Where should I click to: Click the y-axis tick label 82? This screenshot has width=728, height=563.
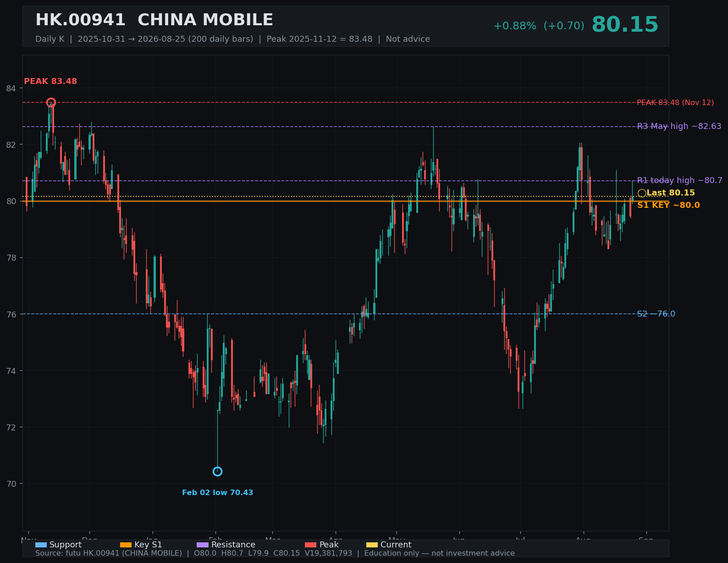point(11,145)
